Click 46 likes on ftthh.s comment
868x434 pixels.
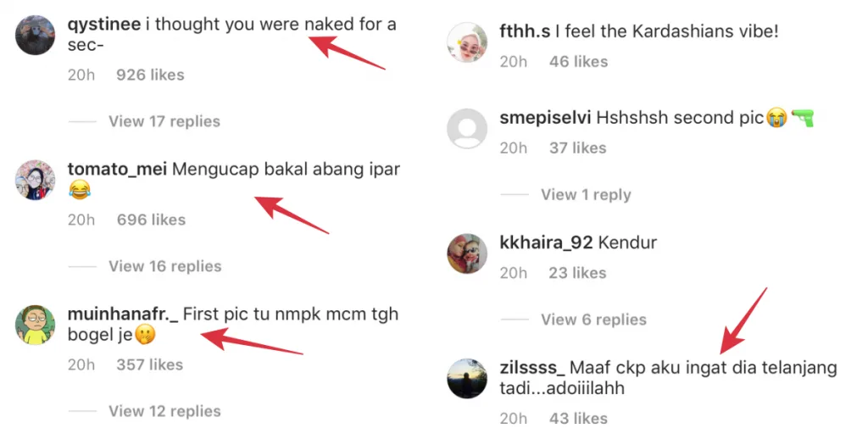click(578, 61)
